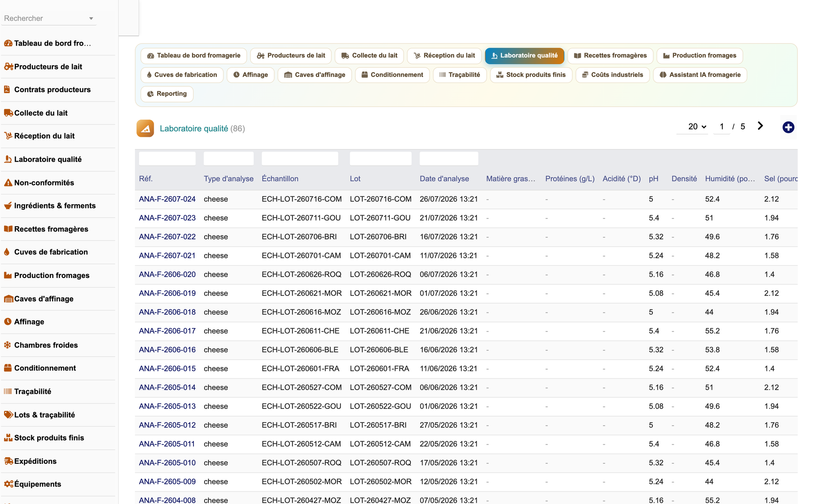Sort by Date d'analyse column header
The image size is (815, 504).
[444, 179]
